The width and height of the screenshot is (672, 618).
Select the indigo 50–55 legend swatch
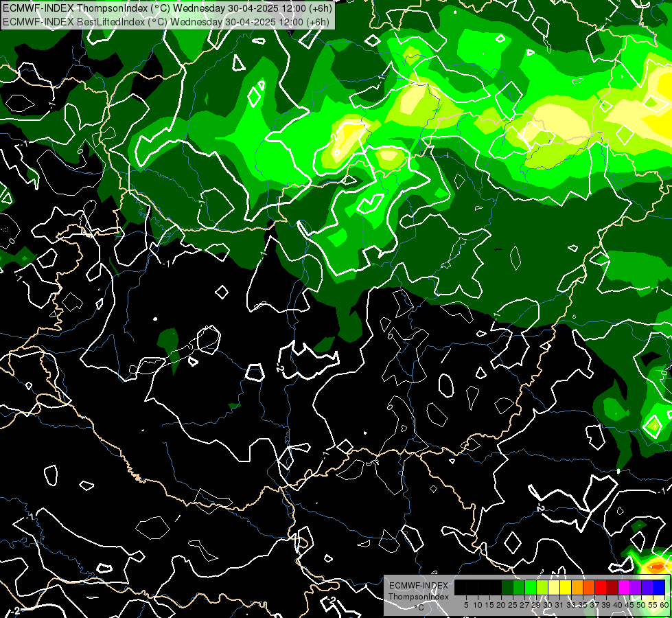coord(647,587)
